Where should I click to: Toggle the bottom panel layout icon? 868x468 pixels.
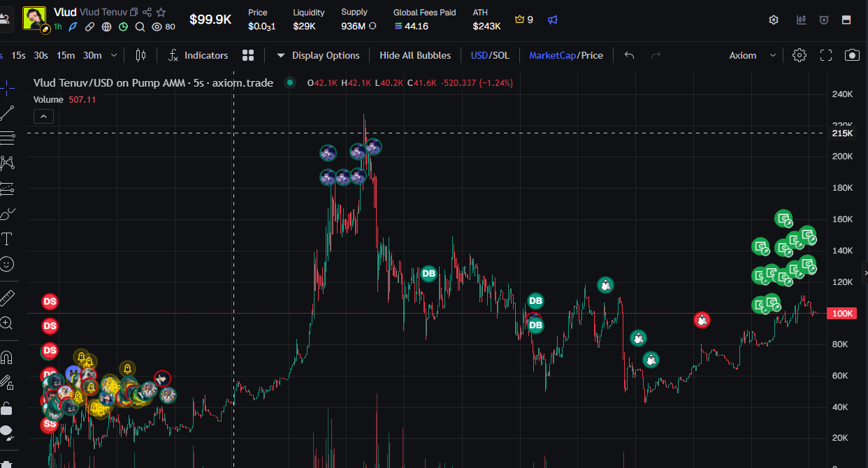click(x=846, y=20)
